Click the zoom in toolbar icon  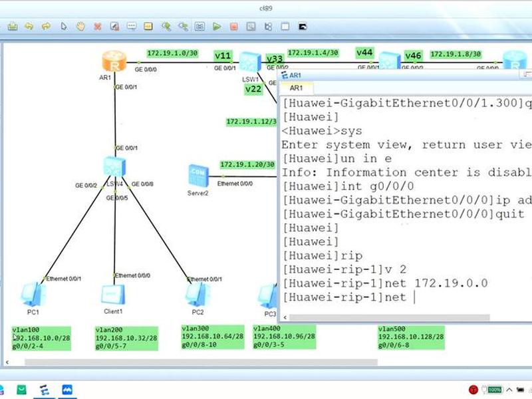tap(166, 26)
